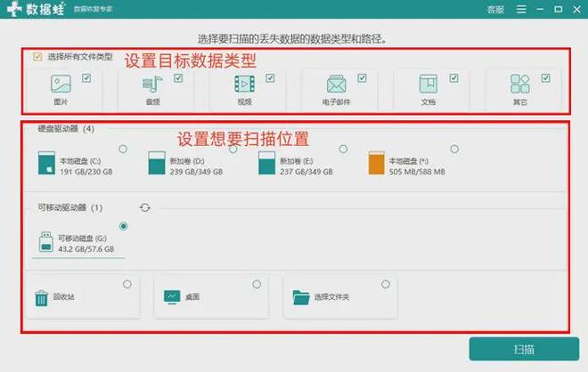Click the orange local disk (*:) icon

click(377, 163)
